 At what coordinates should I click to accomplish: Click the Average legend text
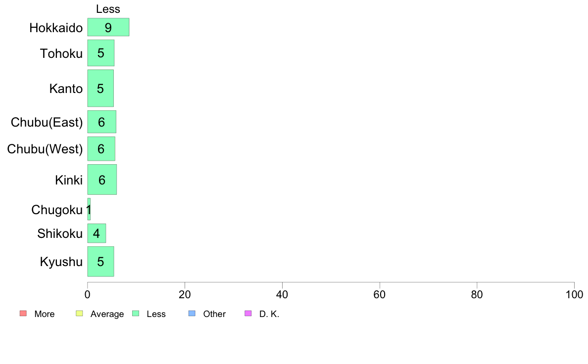click(107, 314)
